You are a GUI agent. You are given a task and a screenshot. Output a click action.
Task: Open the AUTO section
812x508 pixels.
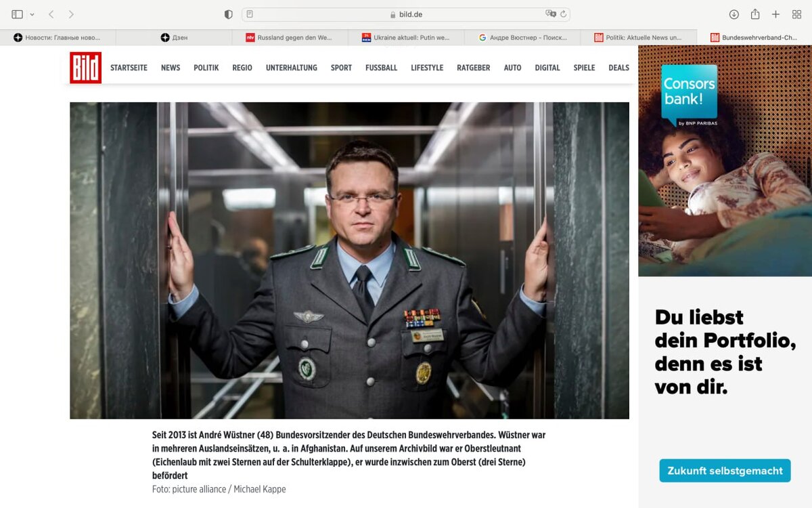coord(513,68)
